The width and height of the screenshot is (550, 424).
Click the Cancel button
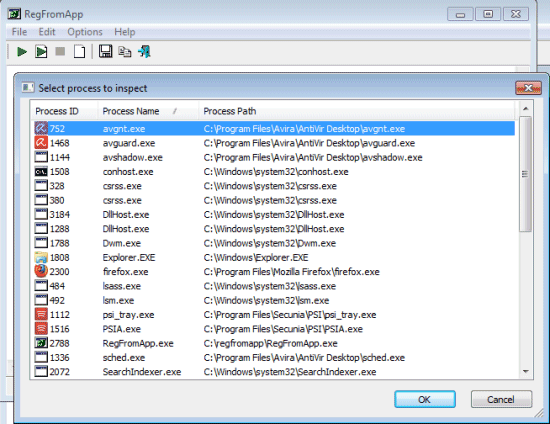coord(501,399)
